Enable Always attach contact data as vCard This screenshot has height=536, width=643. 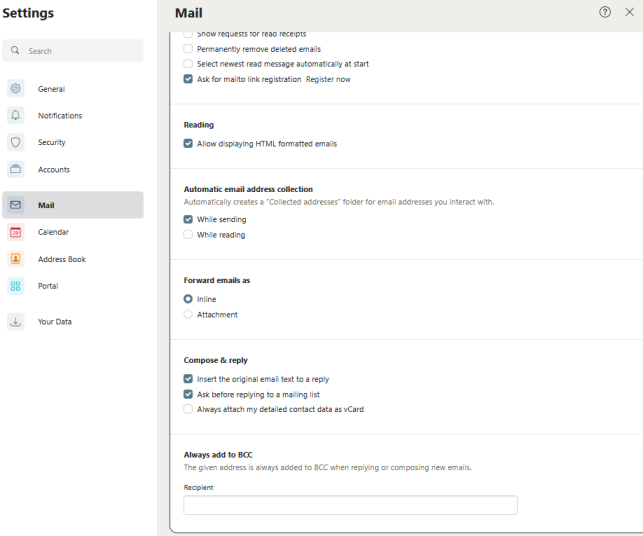pyautogui.click(x=188, y=409)
